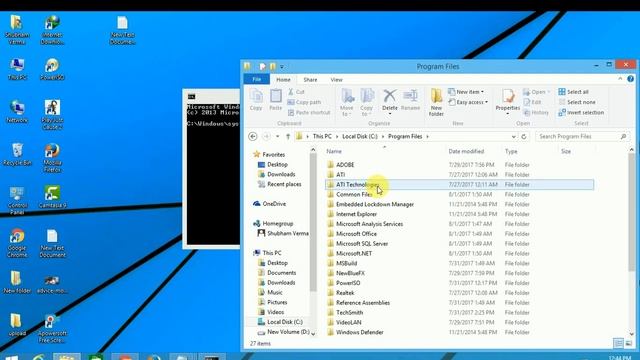Image resolution: width=640 pixels, height=360 pixels.
Task: Select Local Disk (C:) in the navigation pane
Action: pyautogui.click(x=280, y=322)
